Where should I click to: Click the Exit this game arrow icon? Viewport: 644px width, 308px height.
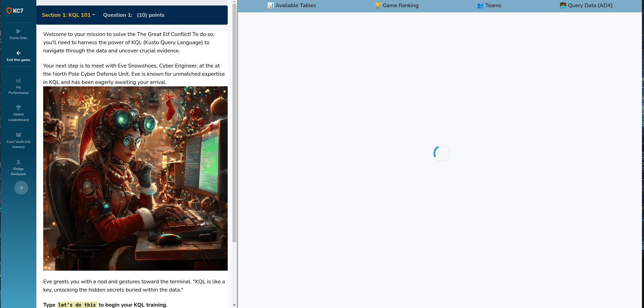(x=19, y=53)
